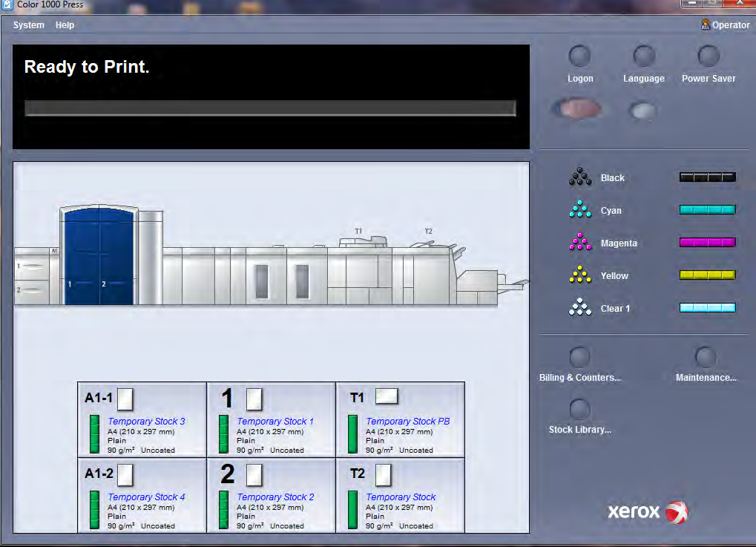Viewport: 756px width, 547px height.
Task: Select the Clear 1 toner dots icon
Action: [580, 307]
